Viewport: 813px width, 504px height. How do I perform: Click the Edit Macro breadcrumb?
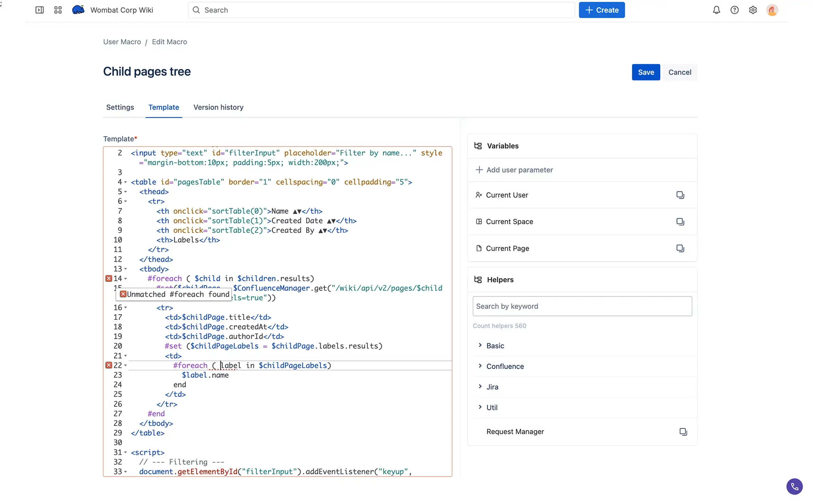click(x=169, y=42)
